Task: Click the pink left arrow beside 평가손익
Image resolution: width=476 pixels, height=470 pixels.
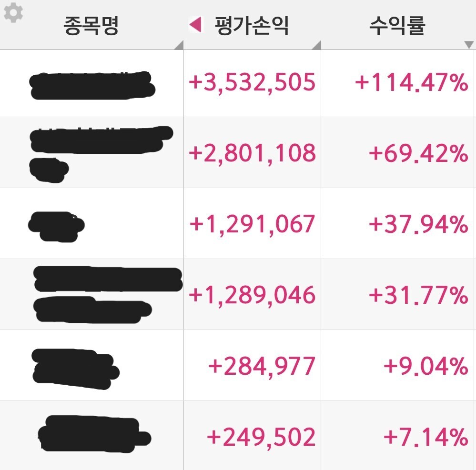Action: click(195, 25)
